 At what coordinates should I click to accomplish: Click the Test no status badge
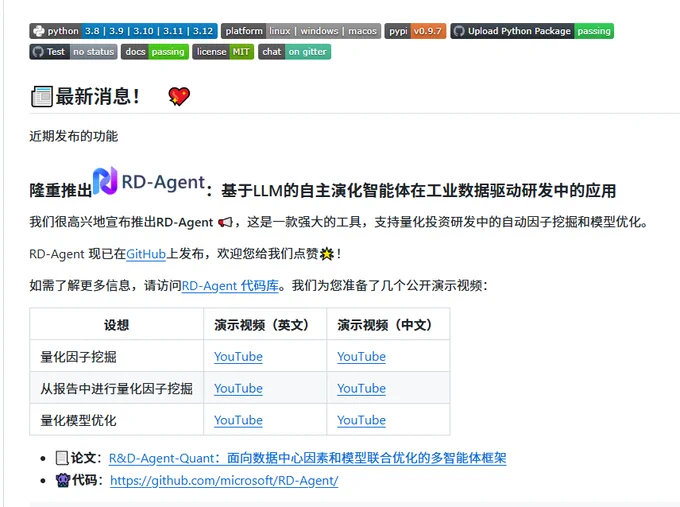coord(73,52)
